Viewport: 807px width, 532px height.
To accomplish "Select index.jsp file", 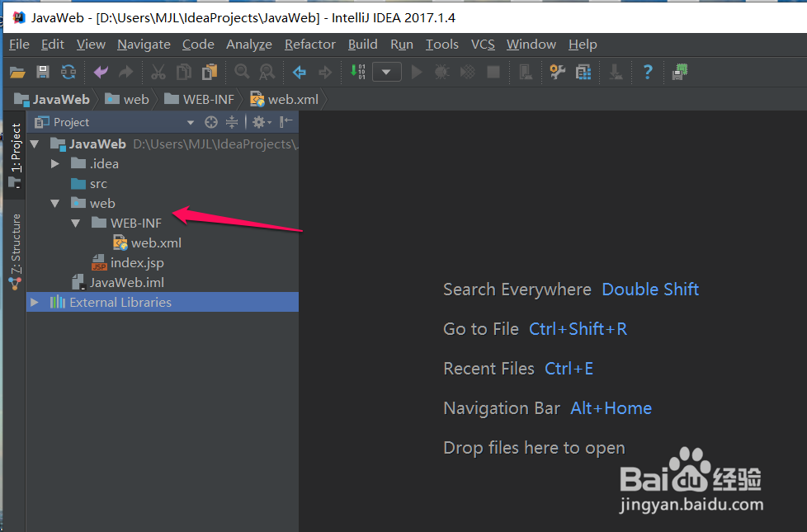I will point(137,263).
